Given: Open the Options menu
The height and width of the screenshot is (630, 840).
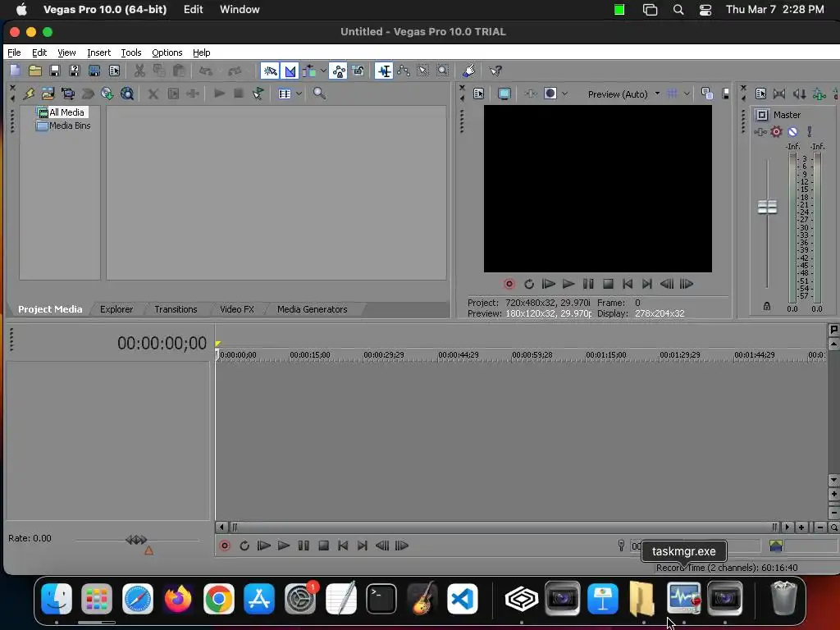Looking at the screenshot, I should (x=167, y=52).
